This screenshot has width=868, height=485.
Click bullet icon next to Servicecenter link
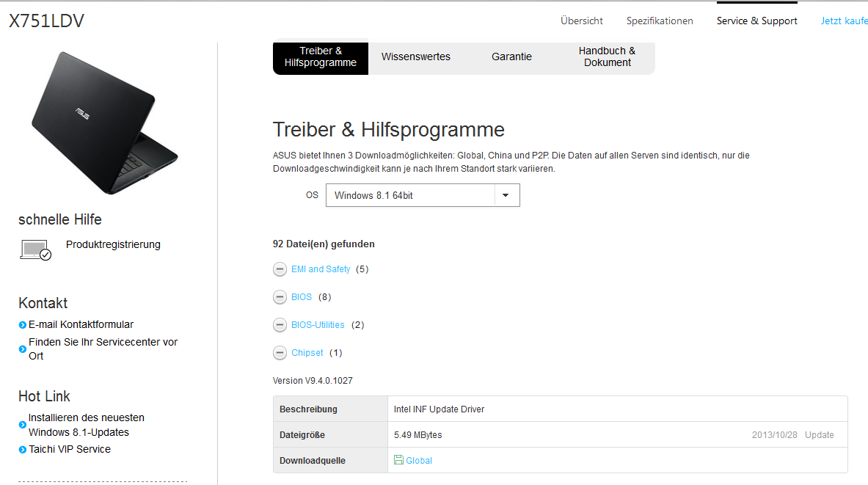(x=23, y=349)
